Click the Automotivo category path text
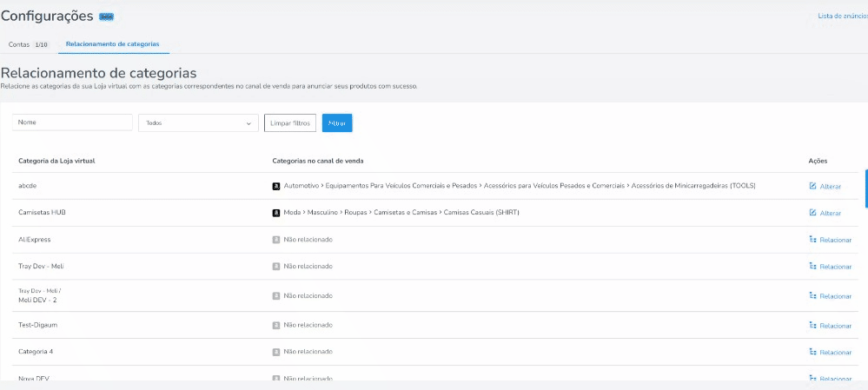Screen dimensions: 868x390 pos(520,186)
